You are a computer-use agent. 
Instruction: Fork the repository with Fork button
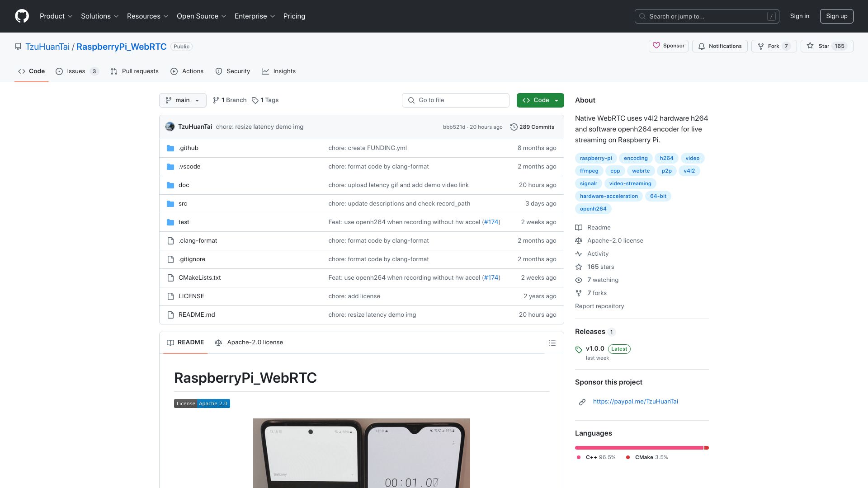tap(774, 46)
